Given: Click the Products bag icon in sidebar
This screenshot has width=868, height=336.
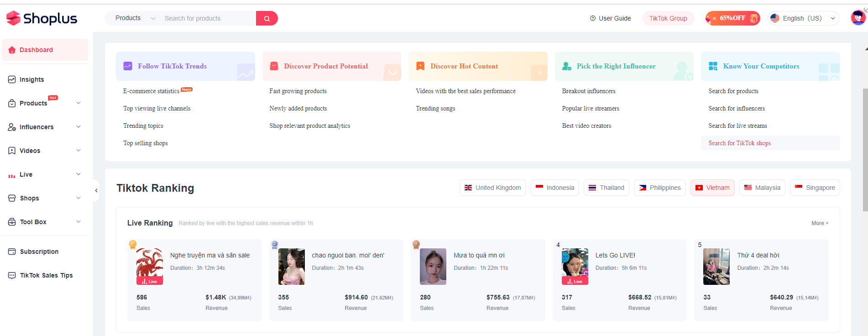Looking at the screenshot, I should click(12, 103).
